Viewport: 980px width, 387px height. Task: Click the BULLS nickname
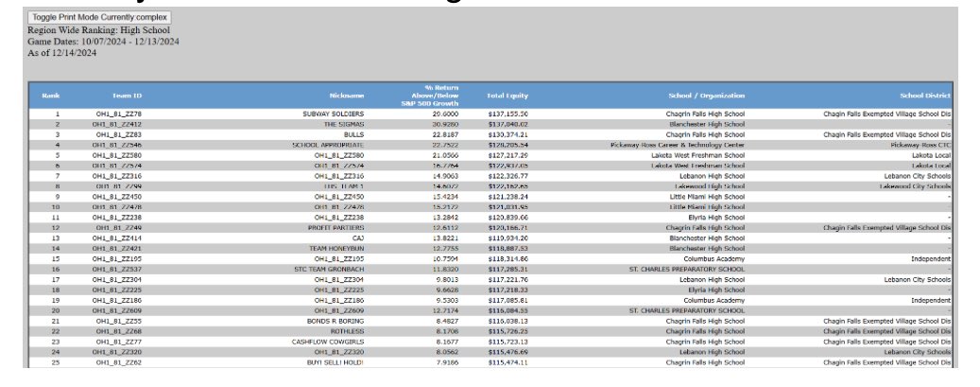(x=353, y=134)
